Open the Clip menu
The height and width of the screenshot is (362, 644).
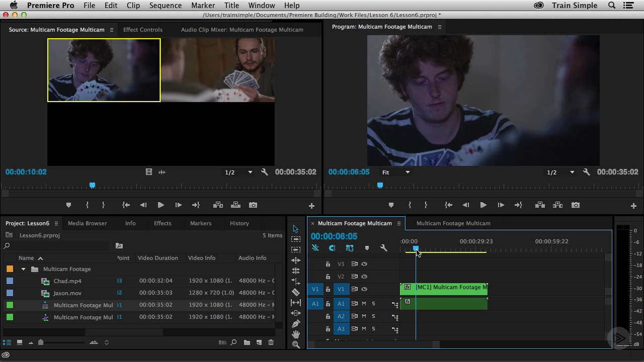tap(133, 6)
